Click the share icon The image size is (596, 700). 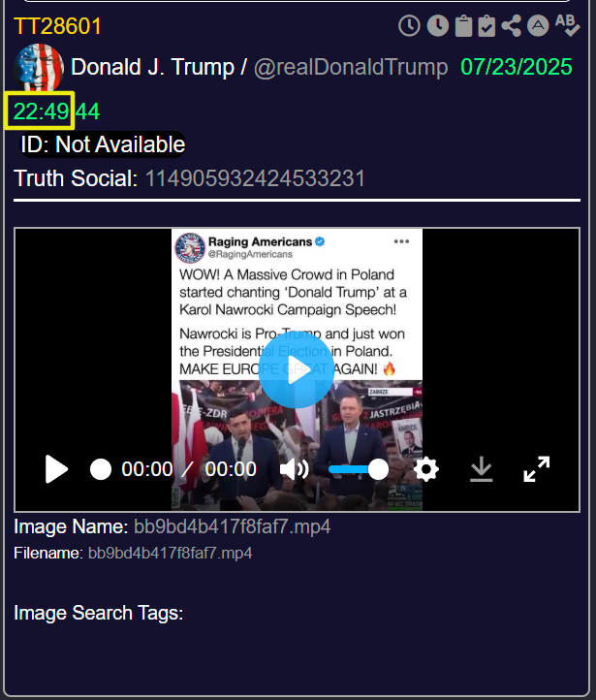(512, 26)
